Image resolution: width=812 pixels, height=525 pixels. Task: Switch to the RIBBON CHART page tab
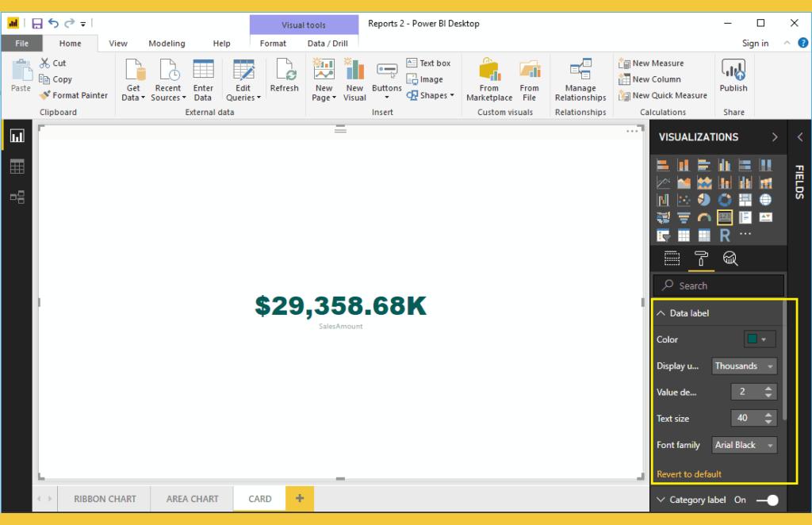point(105,499)
